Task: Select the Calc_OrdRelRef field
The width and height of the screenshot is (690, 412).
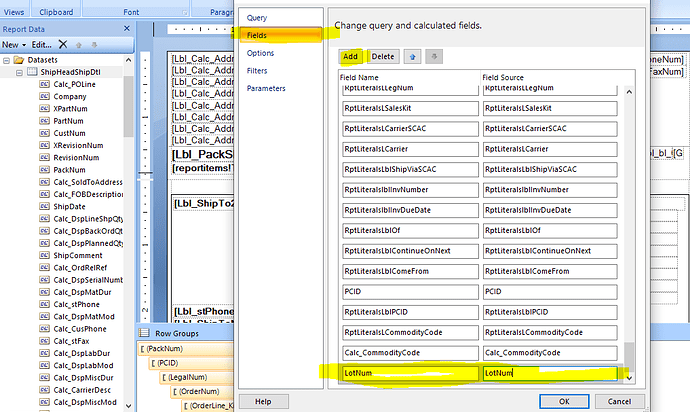Action: pos(80,268)
